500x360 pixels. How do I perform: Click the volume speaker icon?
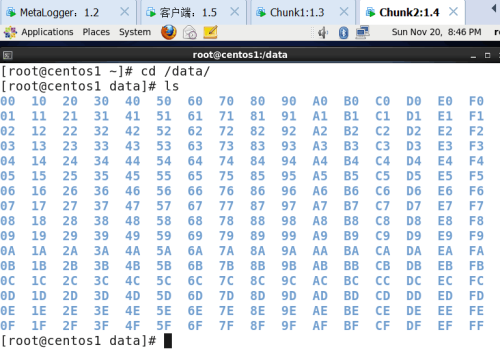pos(323,33)
